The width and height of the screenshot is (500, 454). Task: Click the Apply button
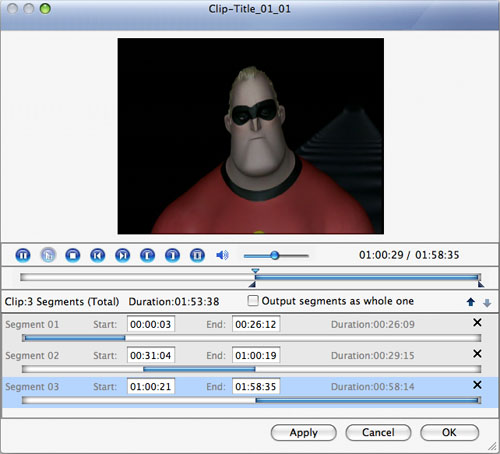[x=304, y=433]
